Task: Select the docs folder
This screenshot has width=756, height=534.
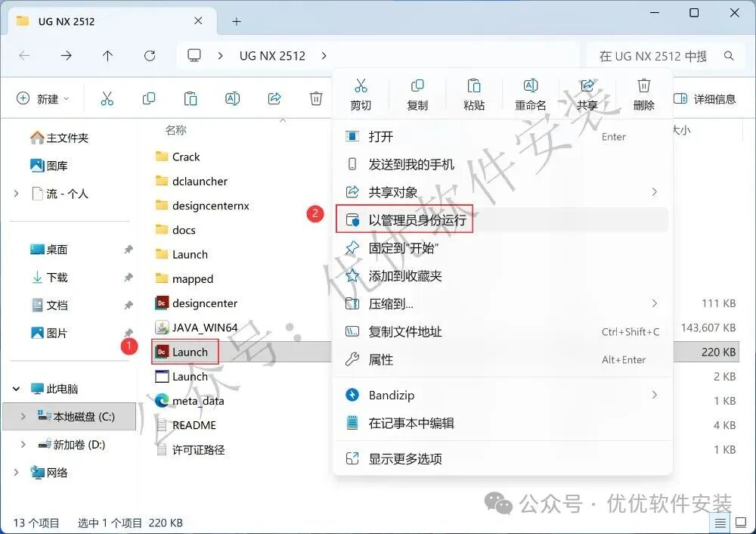Action: 175,230
